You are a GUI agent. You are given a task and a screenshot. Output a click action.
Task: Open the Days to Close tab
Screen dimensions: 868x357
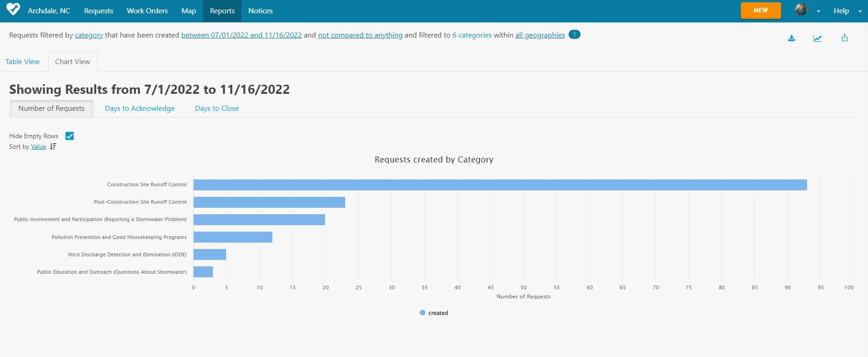217,108
